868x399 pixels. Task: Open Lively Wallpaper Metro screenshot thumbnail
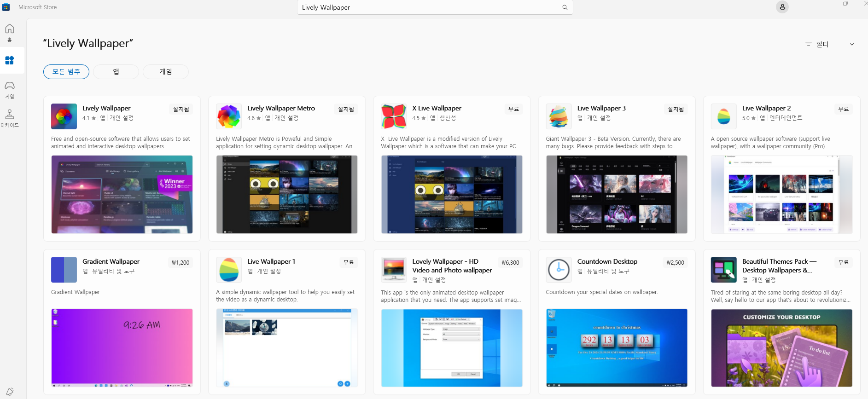287,194
